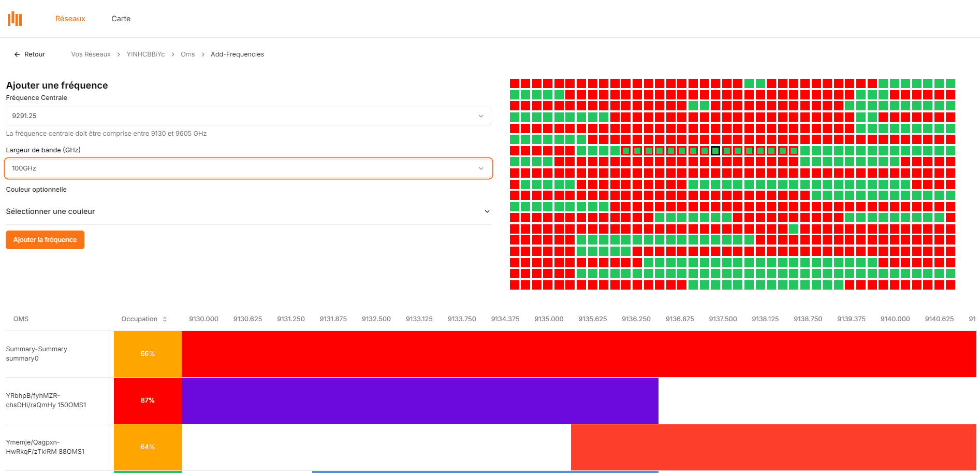
Task: Click the 87% occupation cell
Action: coord(148,400)
